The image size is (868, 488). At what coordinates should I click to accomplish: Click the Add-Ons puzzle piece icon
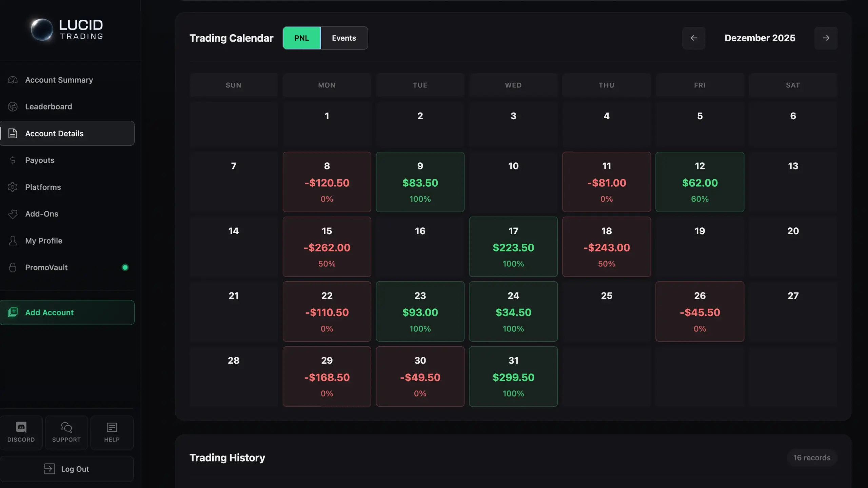[13, 214]
